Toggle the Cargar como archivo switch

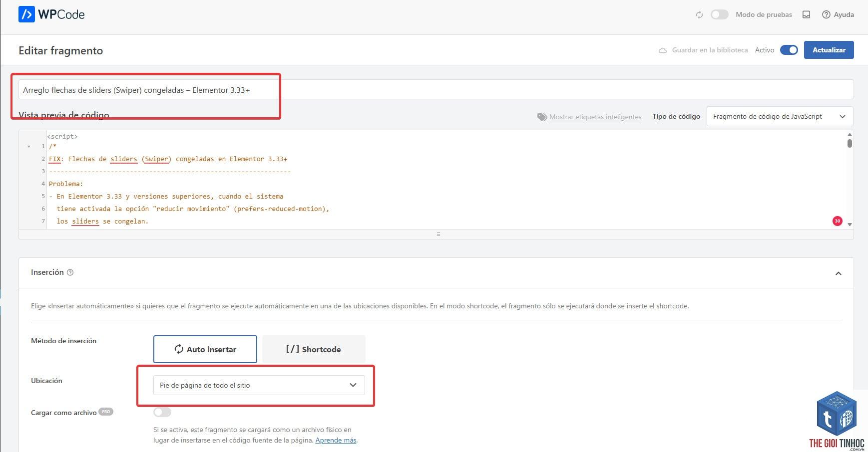[x=162, y=412]
